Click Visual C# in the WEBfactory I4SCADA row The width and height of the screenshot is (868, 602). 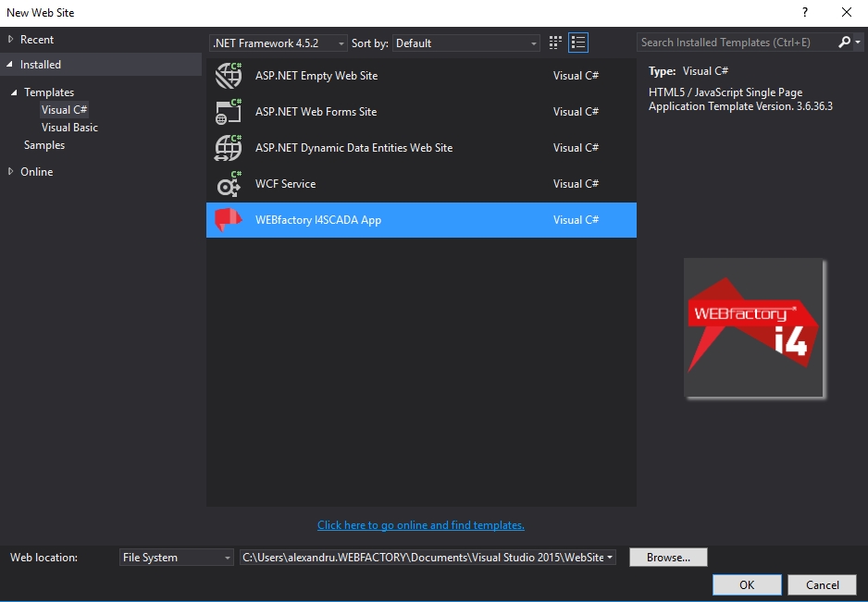tap(576, 220)
